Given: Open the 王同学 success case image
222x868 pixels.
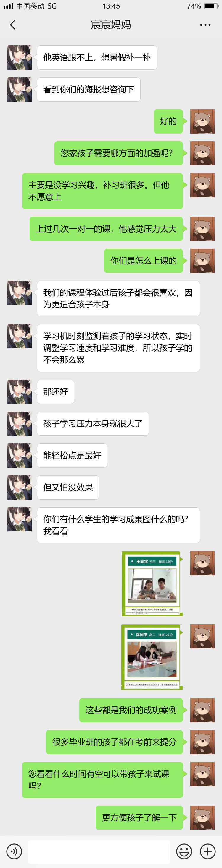Looking at the screenshot, I should 152,583.
